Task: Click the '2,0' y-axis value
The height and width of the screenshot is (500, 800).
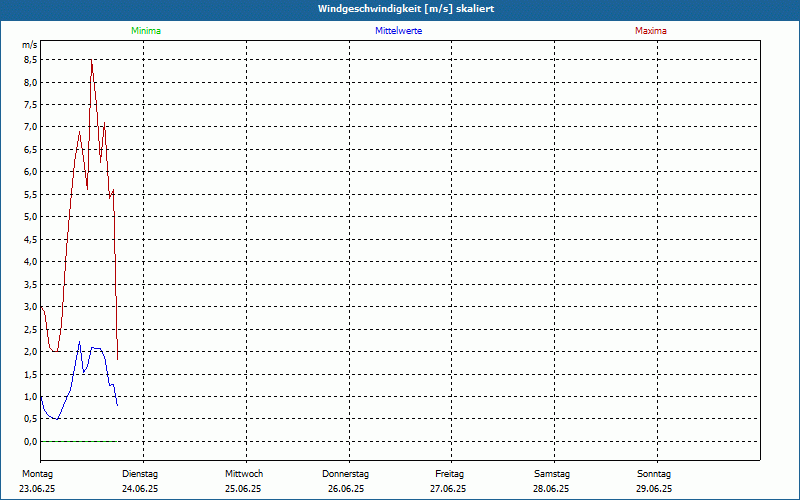Action: [31, 352]
